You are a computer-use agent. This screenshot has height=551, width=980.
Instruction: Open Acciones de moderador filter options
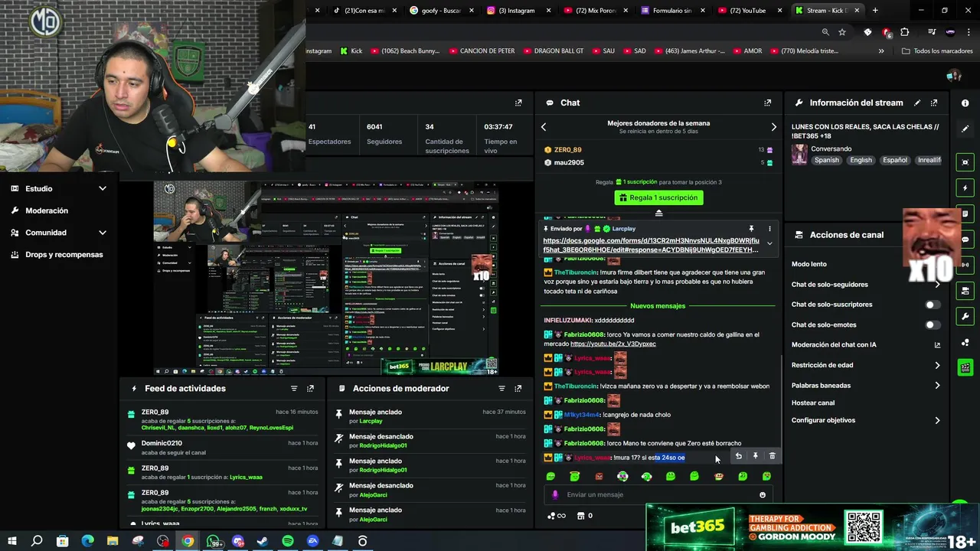[x=502, y=389]
